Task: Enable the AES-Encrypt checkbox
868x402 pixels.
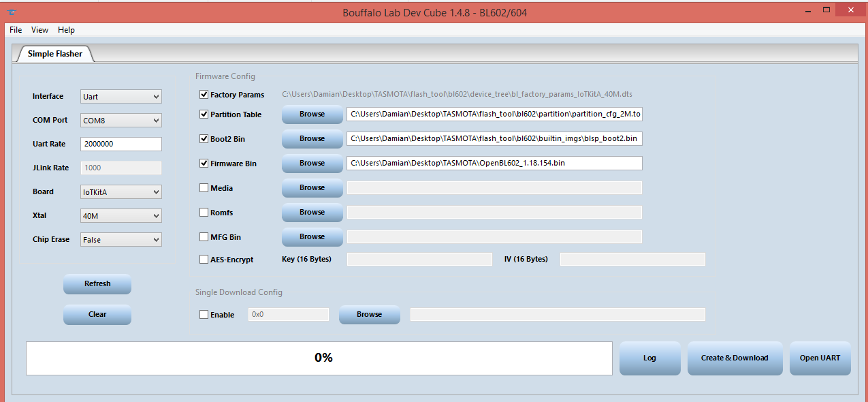Action: tap(204, 260)
